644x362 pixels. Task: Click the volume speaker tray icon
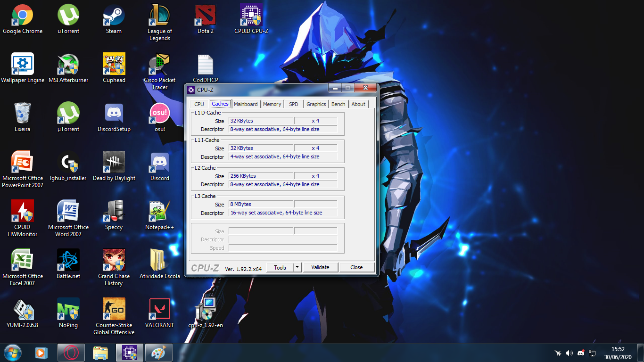click(x=570, y=353)
